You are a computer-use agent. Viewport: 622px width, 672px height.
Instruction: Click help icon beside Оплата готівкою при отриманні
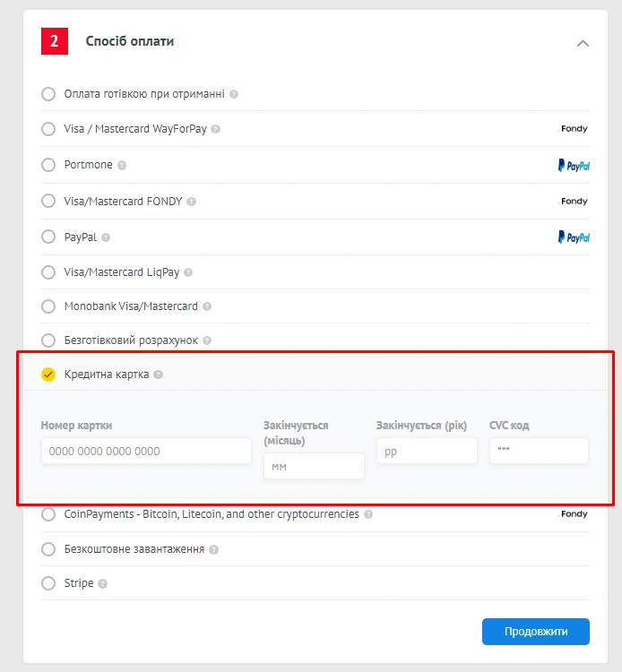point(234,94)
